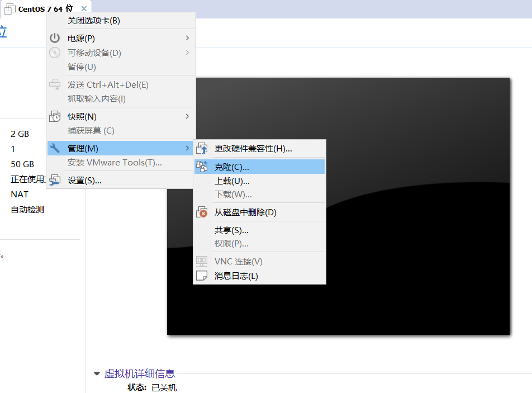
Task: Collapse the 虚拟机详细信息 section triangle
Action: 97,373
